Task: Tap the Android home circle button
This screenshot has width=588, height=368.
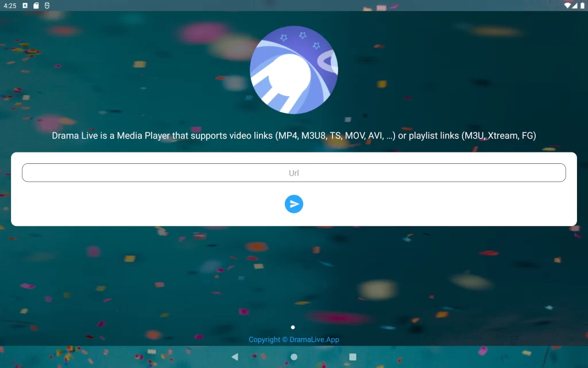Action: point(294,356)
